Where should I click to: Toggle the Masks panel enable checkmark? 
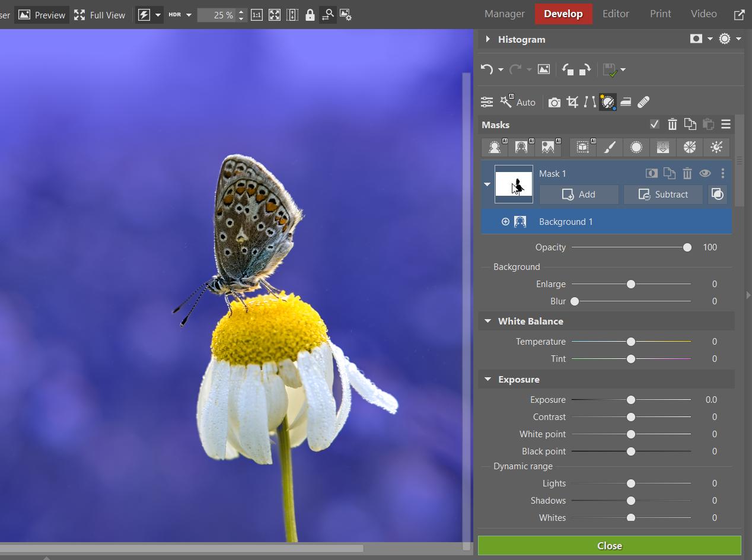(654, 125)
